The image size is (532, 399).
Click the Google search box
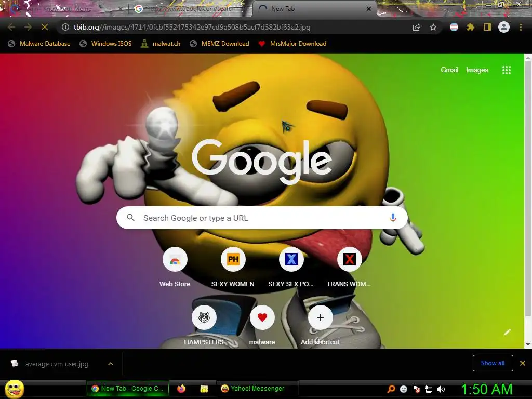click(262, 218)
